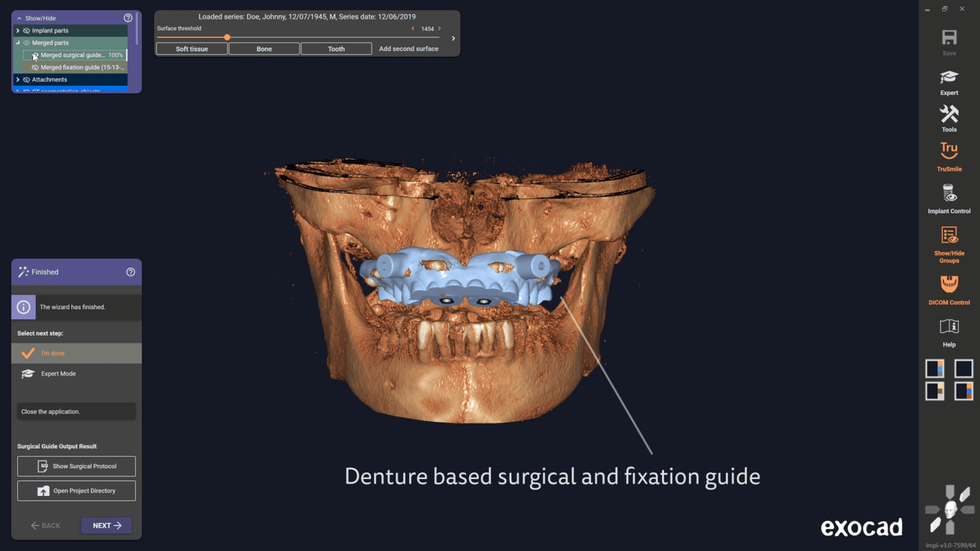Show the Merged fixation guide

coord(35,67)
